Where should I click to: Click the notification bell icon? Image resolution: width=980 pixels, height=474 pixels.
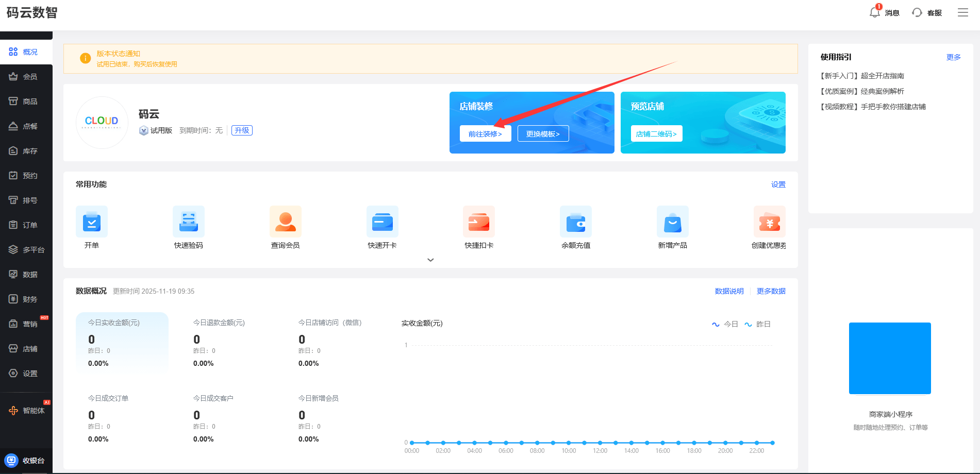pos(875,12)
